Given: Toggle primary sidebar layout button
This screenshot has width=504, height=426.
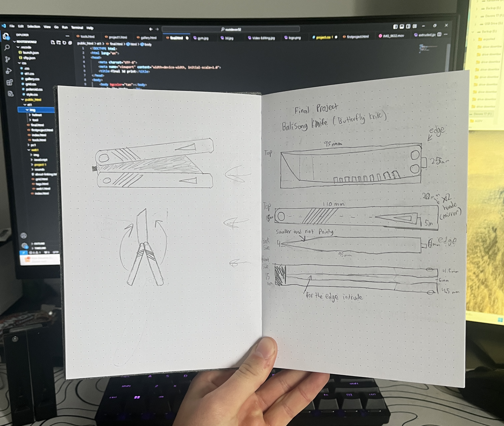Looking at the screenshot, I should [x=395, y=27].
